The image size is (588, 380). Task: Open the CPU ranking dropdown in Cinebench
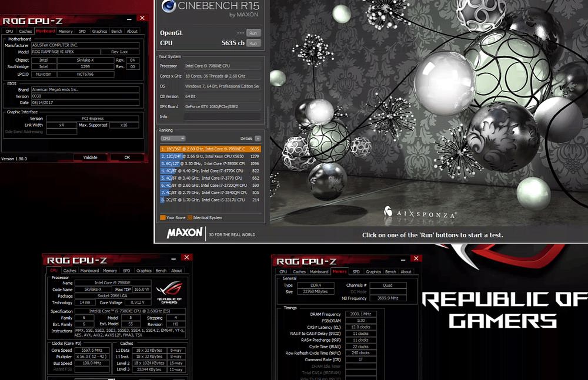(173, 138)
